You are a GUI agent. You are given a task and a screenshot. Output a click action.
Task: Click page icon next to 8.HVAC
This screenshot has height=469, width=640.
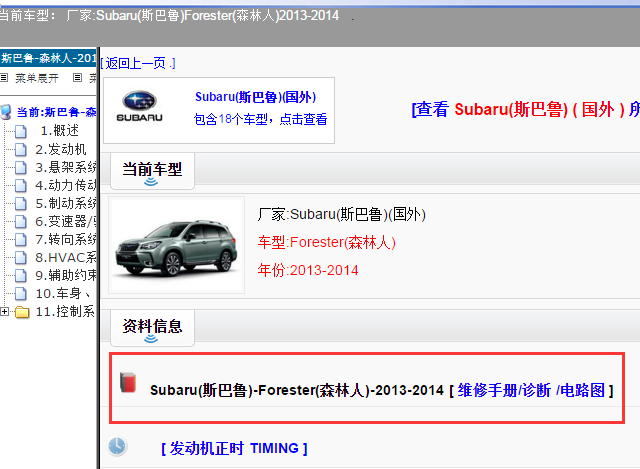[21, 257]
